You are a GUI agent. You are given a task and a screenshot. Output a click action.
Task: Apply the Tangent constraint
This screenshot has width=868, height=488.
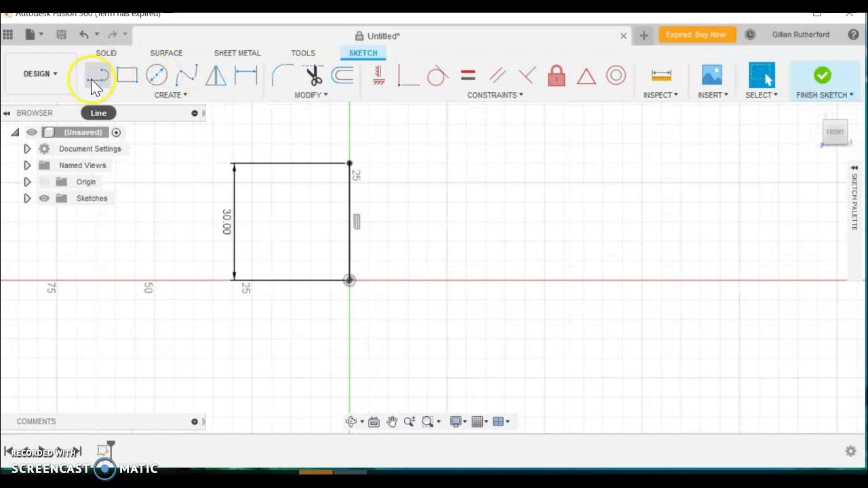[x=437, y=75]
